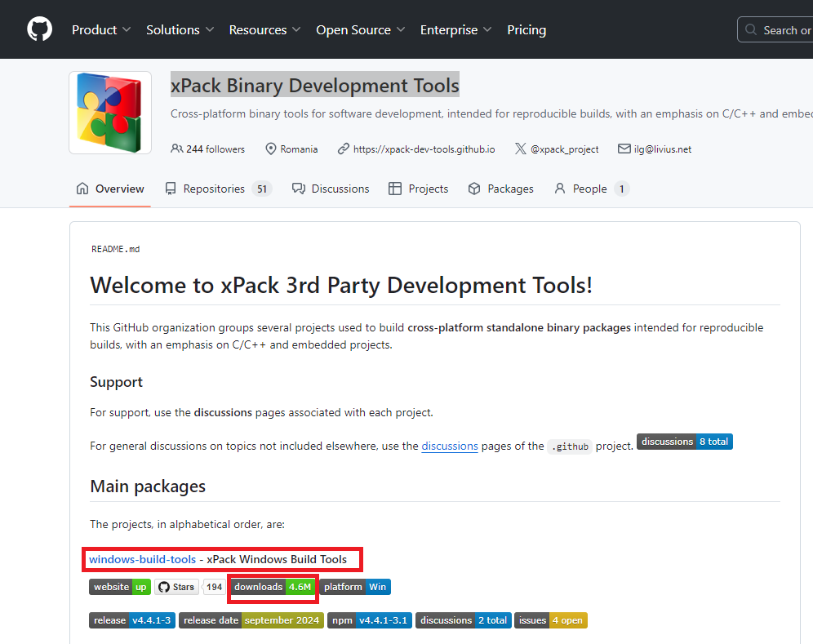
Task: Open the Resources dropdown
Action: 264,30
